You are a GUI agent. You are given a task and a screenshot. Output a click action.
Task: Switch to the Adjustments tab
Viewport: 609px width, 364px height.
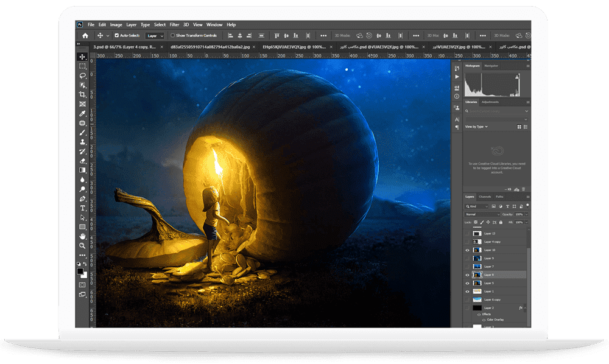click(x=490, y=102)
